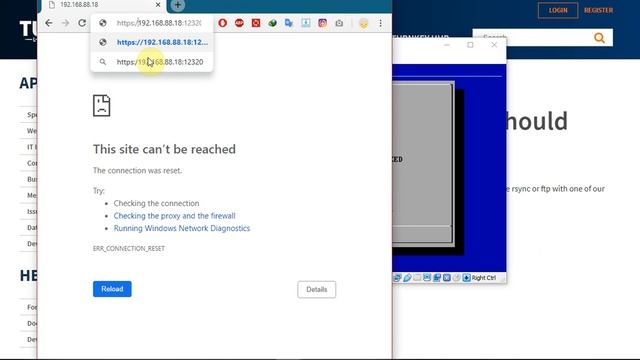Image resolution: width=640 pixels, height=360 pixels.
Task: Click the VirtualBox Right Ctrl host key indicator
Action: (x=479, y=278)
